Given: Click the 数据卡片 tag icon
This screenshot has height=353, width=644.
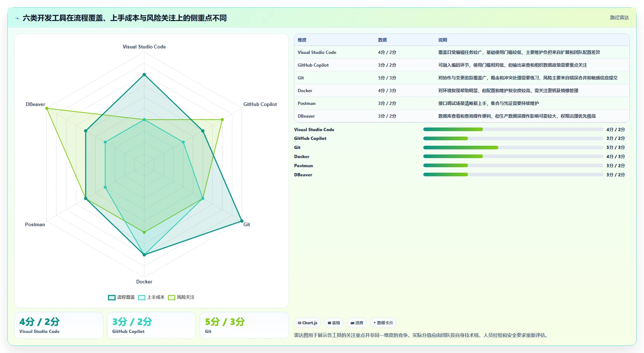Looking at the screenshot, I should (x=375, y=323).
